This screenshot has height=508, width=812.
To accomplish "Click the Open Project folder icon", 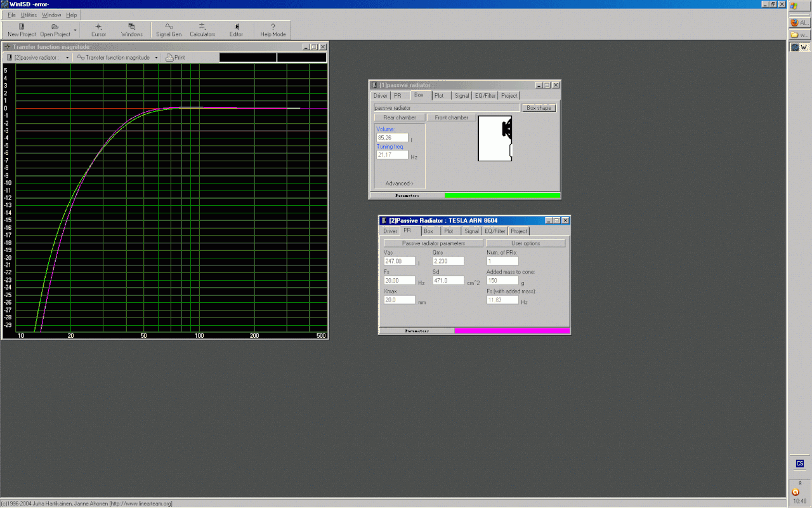I will coord(55,27).
